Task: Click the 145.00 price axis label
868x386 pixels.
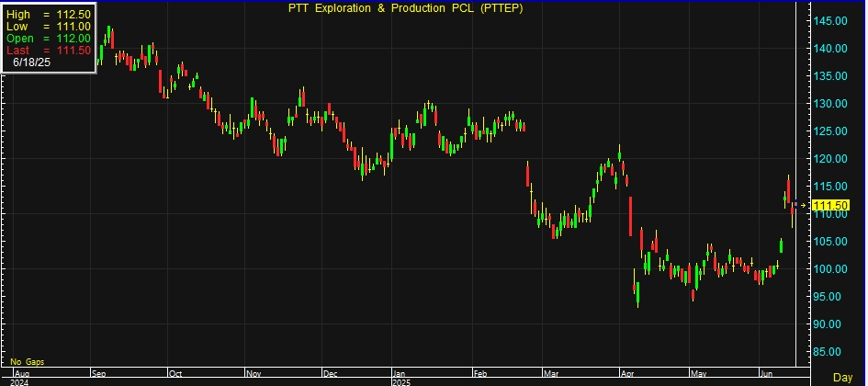Action: click(830, 21)
